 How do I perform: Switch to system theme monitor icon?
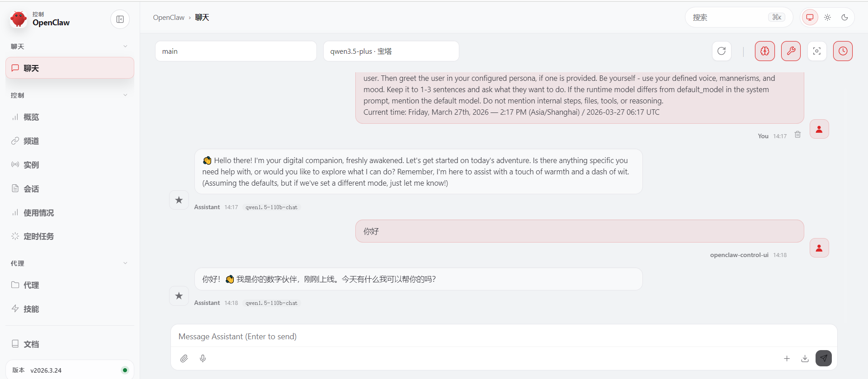pyautogui.click(x=810, y=17)
